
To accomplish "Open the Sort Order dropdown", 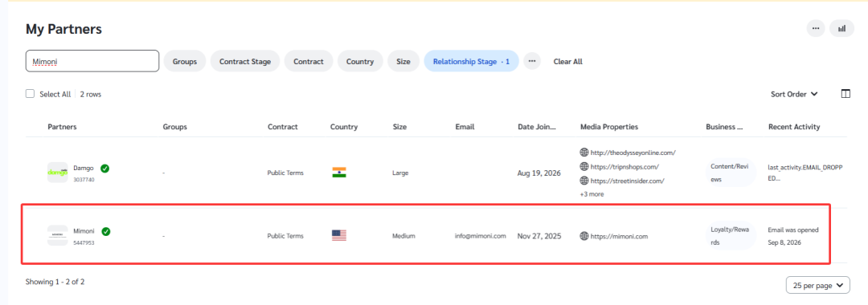I will coord(794,94).
